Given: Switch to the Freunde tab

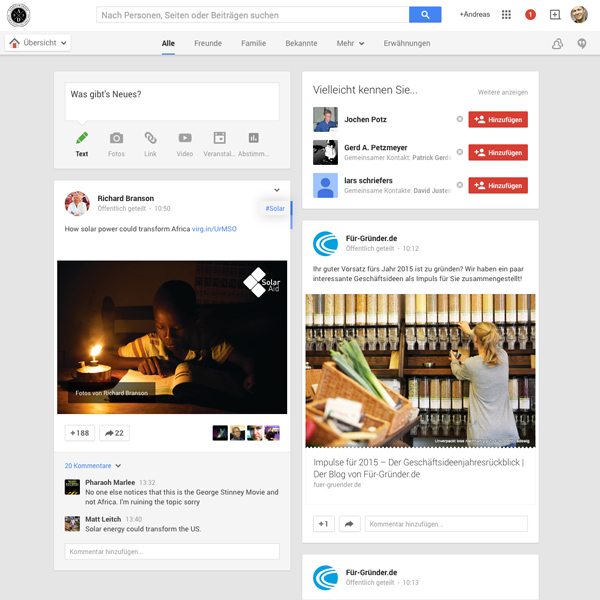Looking at the screenshot, I should (x=208, y=44).
